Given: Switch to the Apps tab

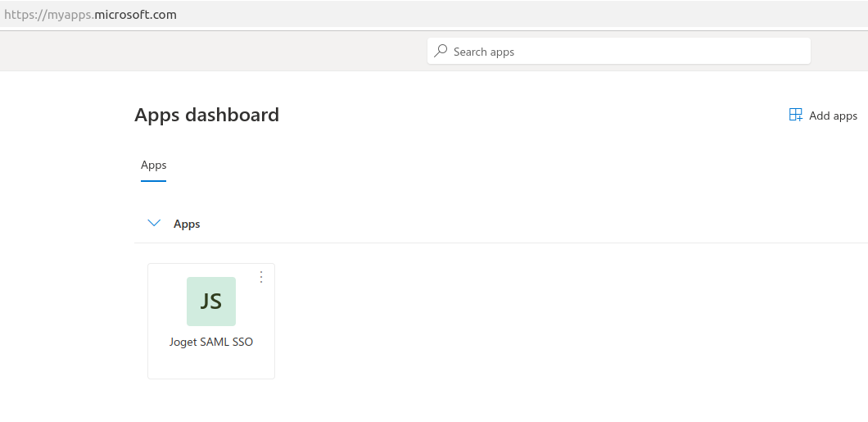Looking at the screenshot, I should [154, 165].
